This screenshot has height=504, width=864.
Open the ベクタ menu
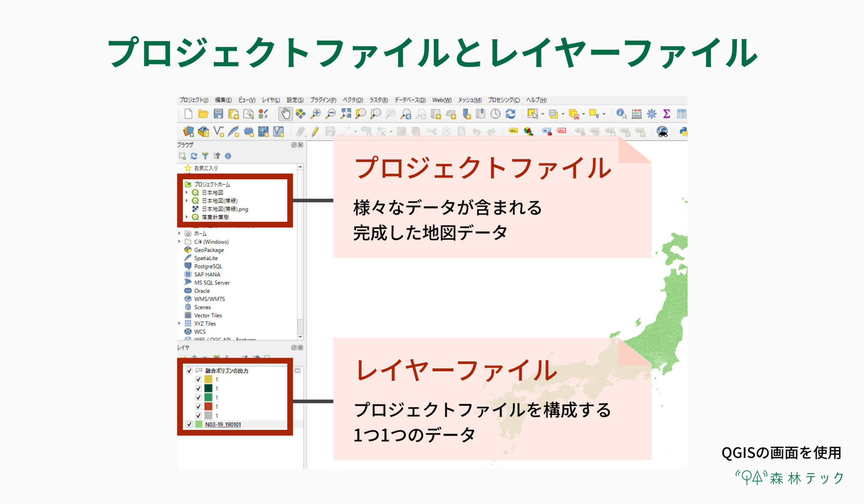point(352,100)
